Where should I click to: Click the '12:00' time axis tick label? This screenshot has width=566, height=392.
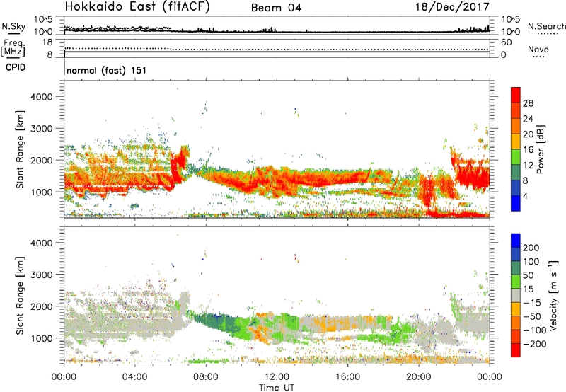pos(277,377)
